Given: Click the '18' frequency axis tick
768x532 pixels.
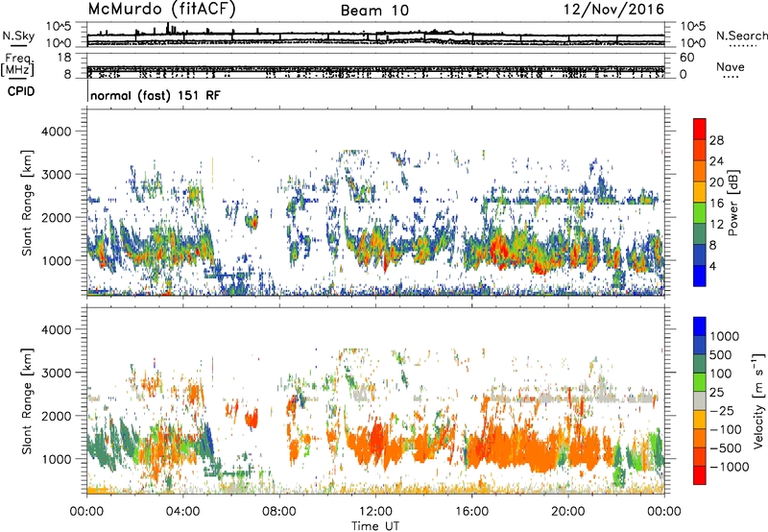Looking at the screenshot, I should click(63, 58).
